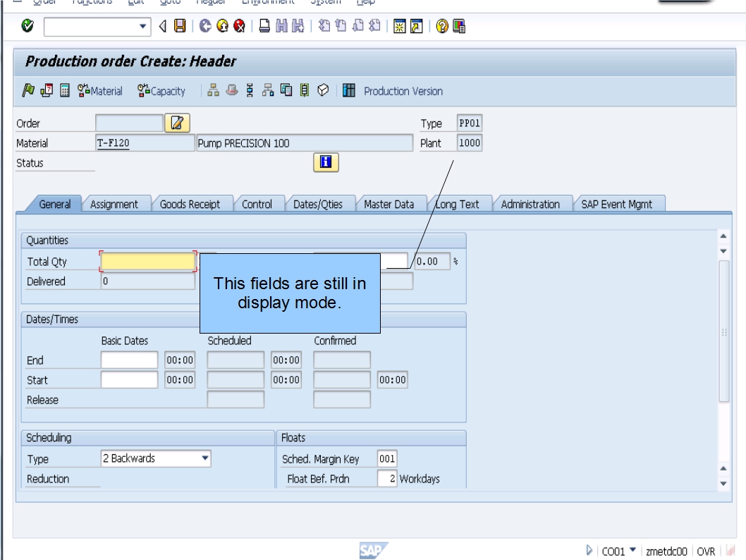Click the documents copy icon
This screenshot has width=746, height=560.
coord(286,90)
